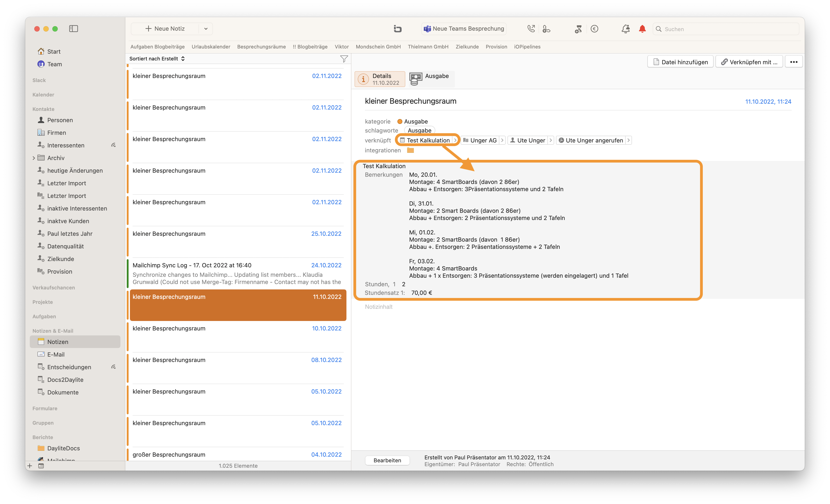Screen dimensions: 830x504
Task: Open Docs2Daylite in the sidebar
Action: (65, 379)
